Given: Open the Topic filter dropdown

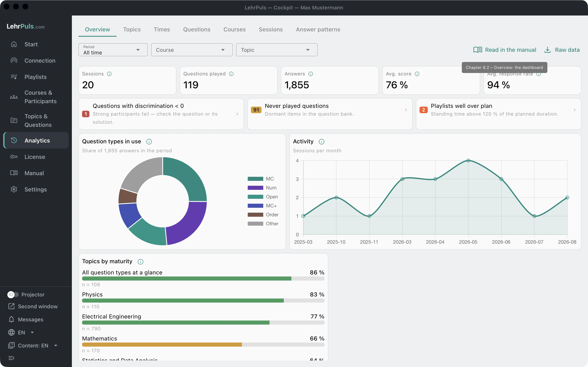Looking at the screenshot, I should [x=276, y=50].
